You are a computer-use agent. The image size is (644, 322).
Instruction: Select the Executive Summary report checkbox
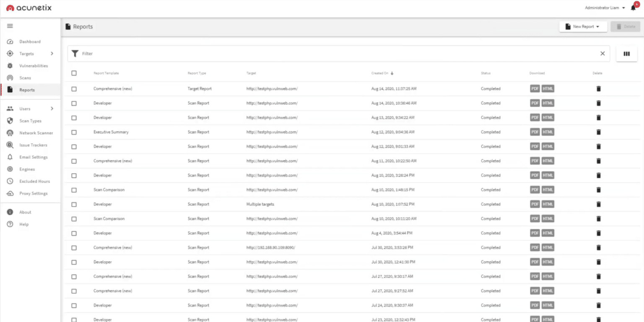(x=74, y=132)
